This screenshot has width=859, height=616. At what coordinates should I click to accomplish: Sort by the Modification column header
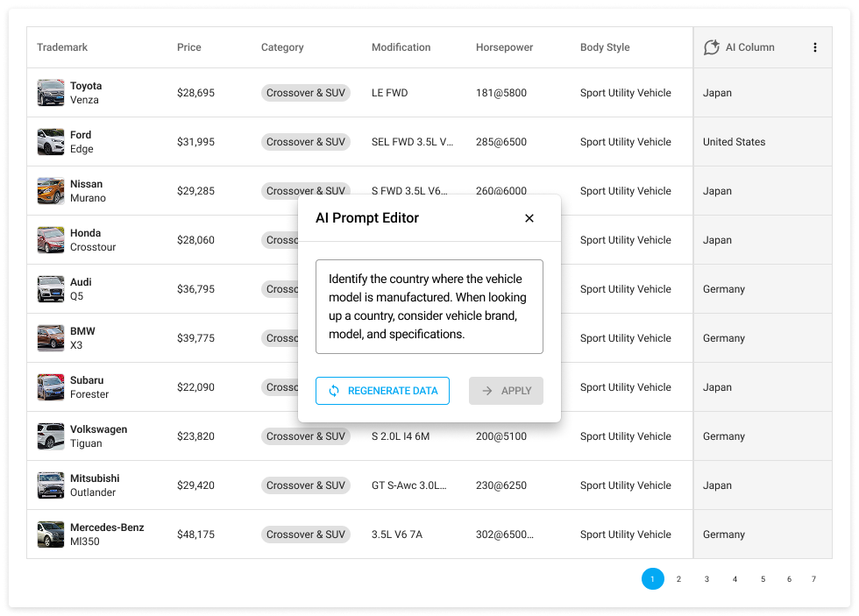[401, 47]
